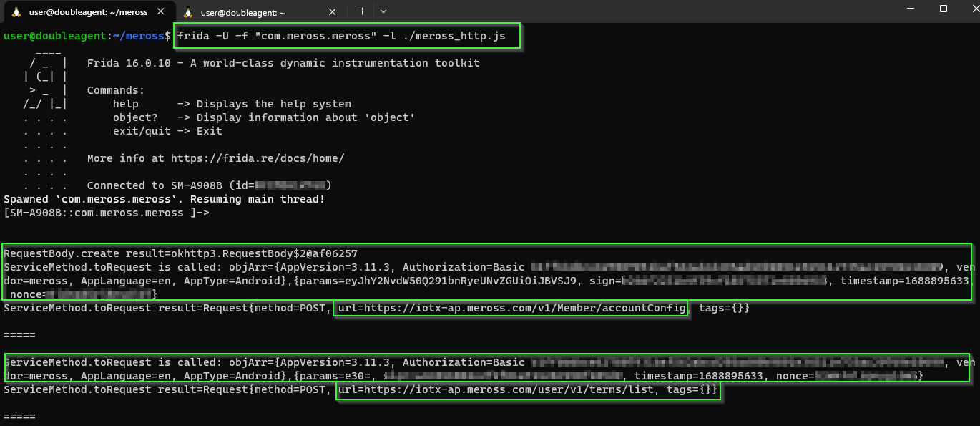Close the ~/meross terminal tab
980x426 pixels.
(160, 12)
